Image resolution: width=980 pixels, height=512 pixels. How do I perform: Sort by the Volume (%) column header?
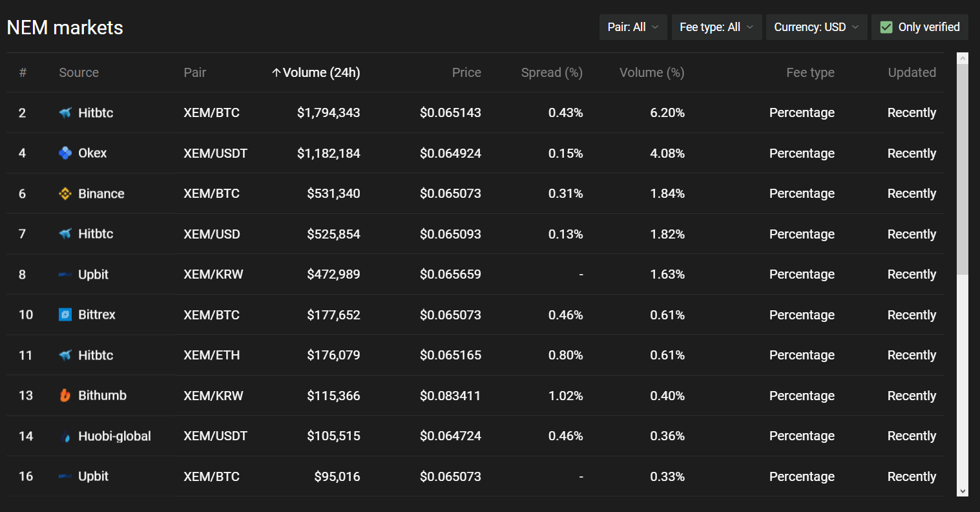coord(652,72)
